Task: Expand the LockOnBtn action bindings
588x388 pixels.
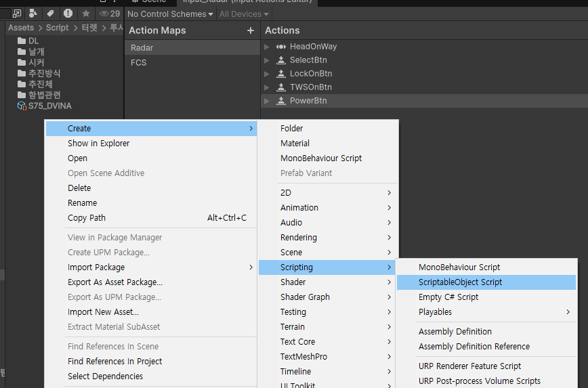Action: point(267,74)
